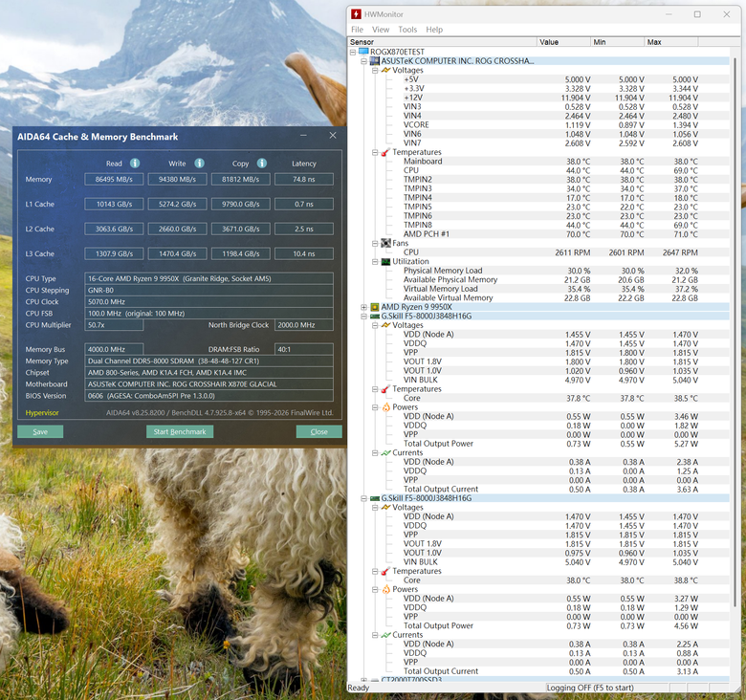The height and width of the screenshot is (700, 746).
Task: Collapse the ASUSTeK COMPUTER INC. node
Action: (364, 61)
